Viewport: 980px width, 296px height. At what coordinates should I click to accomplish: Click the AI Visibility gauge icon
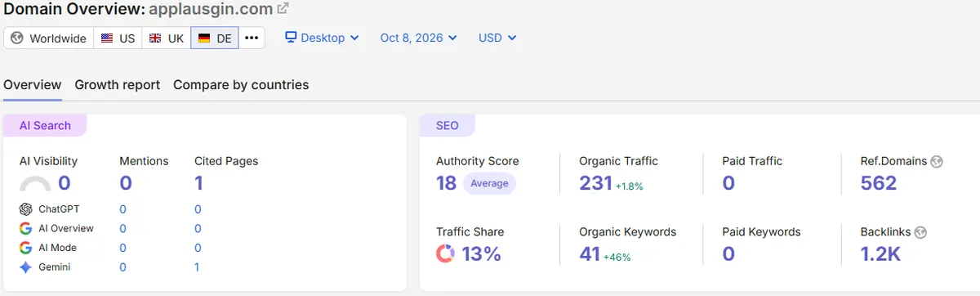35,183
